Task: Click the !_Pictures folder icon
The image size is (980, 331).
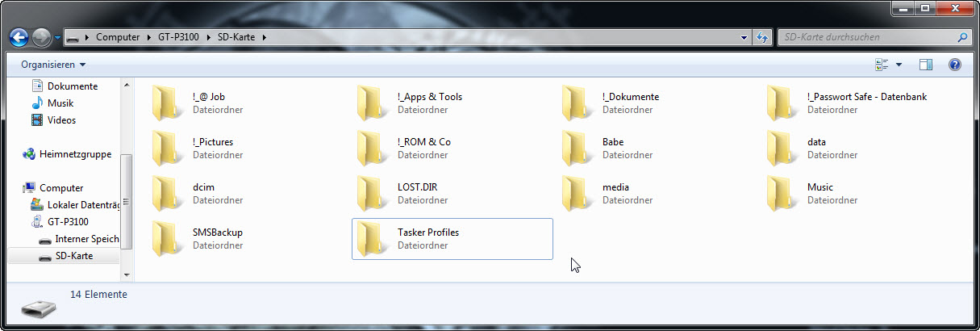Action: click(169, 148)
